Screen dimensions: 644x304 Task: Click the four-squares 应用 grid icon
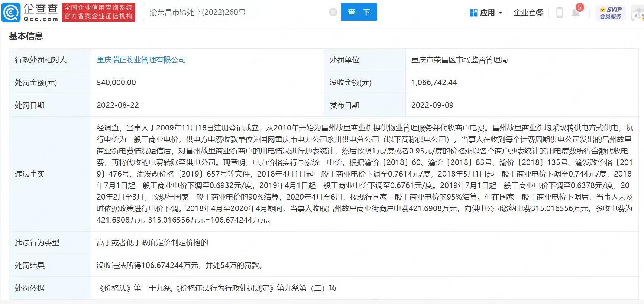pos(473,13)
